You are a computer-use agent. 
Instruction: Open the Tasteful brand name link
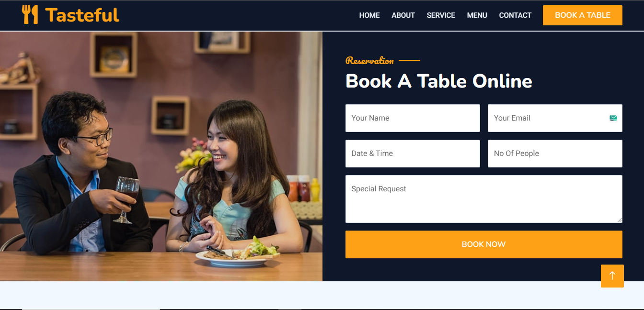(82, 15)
